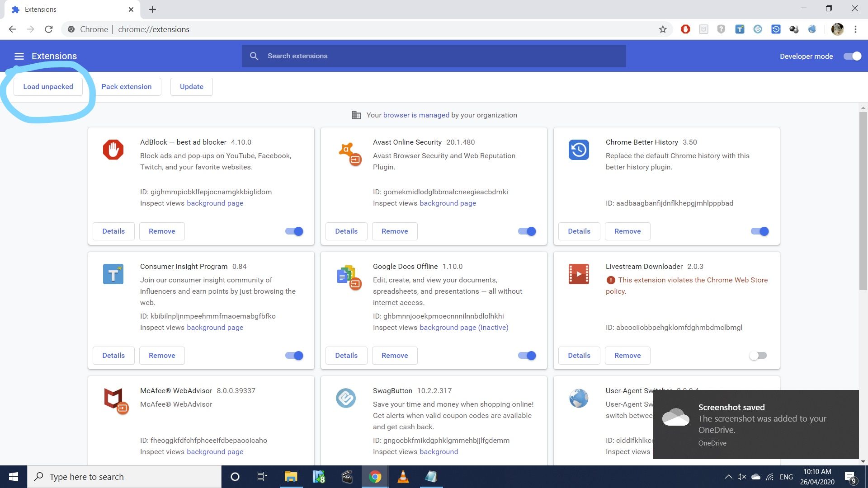Click the Load unpacked button
The height and width of the screenshot is (488, 868).
(48, 87)
